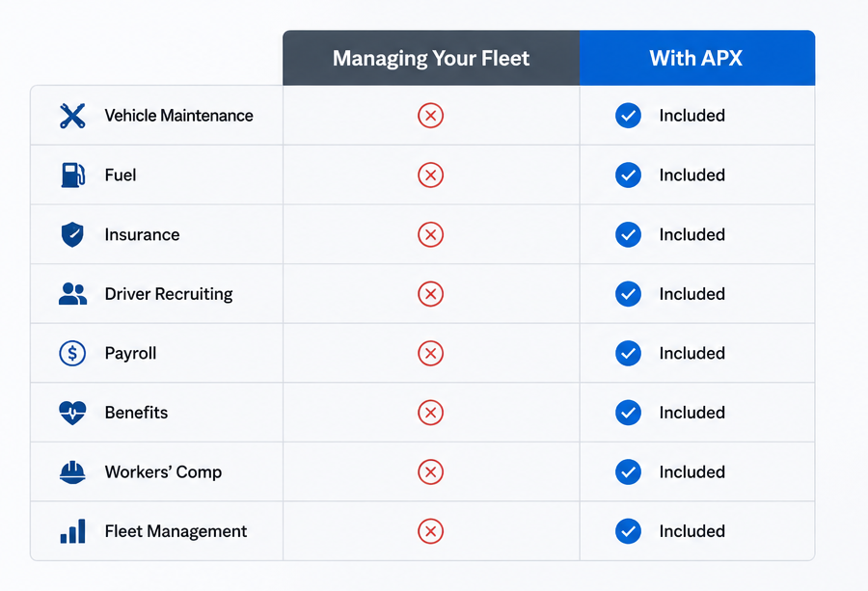Image resolution: width=868 pixels, height=591 pixels.
Task: Click red X in Fuel row
Action: (431, 175)
